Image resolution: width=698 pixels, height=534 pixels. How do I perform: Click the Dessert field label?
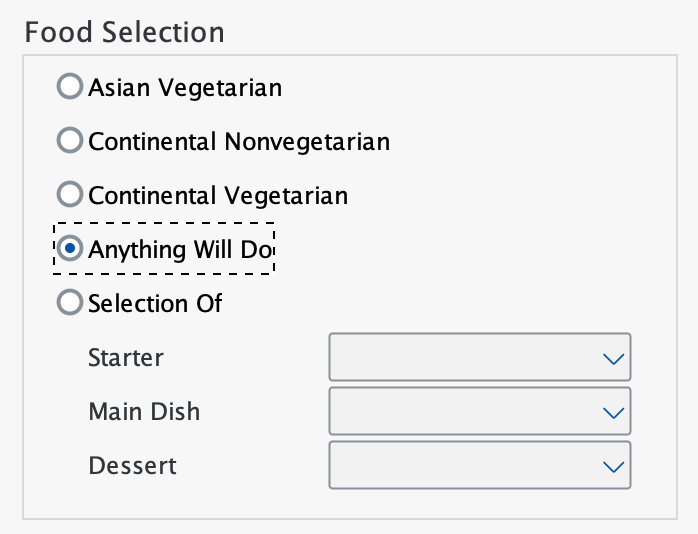[x=132, y=465]
